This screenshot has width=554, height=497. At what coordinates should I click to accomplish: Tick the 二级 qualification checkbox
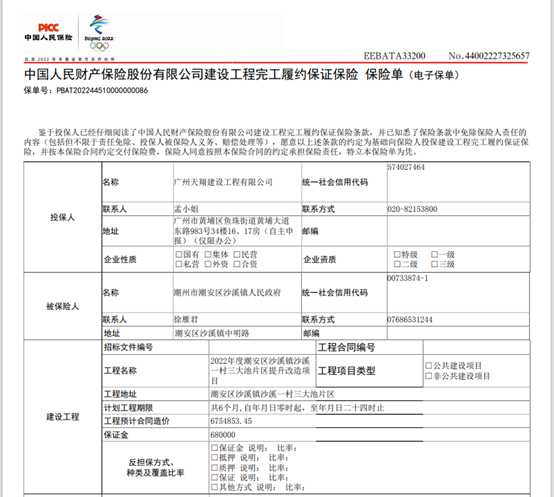click(397, 264)
